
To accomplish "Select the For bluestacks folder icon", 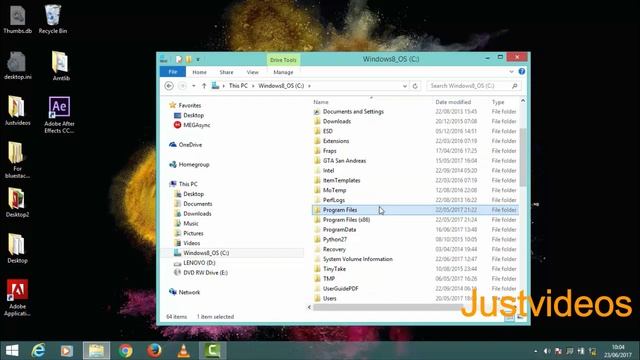I will point(17,160).
